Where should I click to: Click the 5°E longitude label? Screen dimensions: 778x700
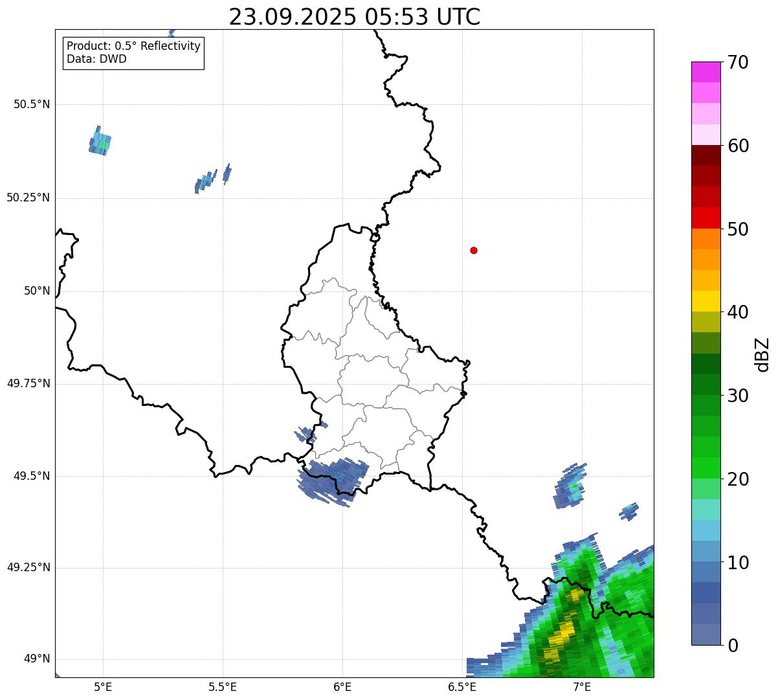103,686
